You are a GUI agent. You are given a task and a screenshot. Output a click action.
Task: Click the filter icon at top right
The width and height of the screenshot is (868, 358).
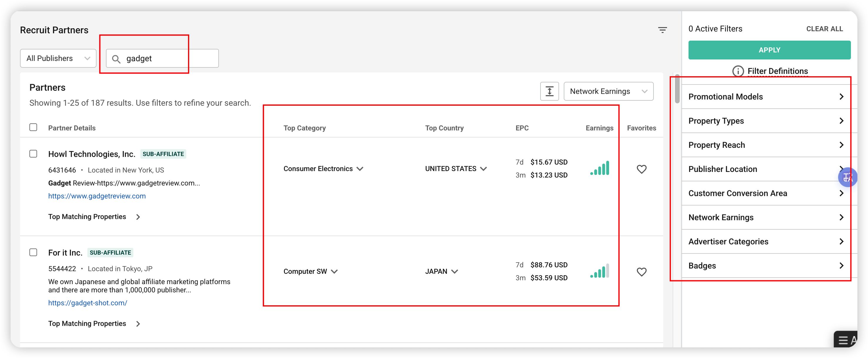pyautogui.click(x=662, y=30)
